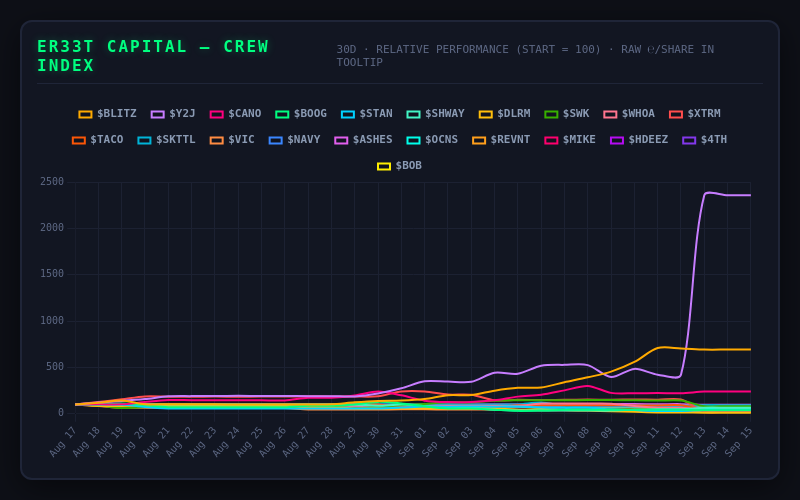
Task: Hide the $CANO series
Action: (235, 114)
